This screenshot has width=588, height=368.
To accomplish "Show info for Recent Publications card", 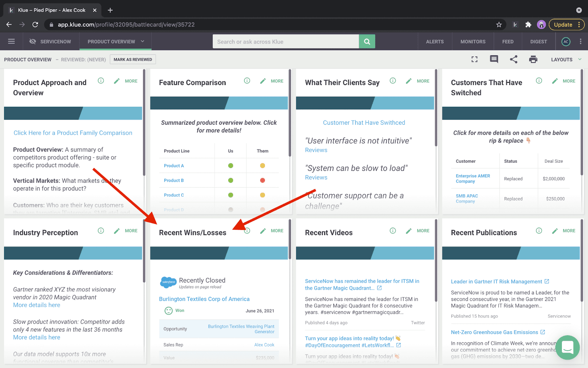I will [539, 231].
